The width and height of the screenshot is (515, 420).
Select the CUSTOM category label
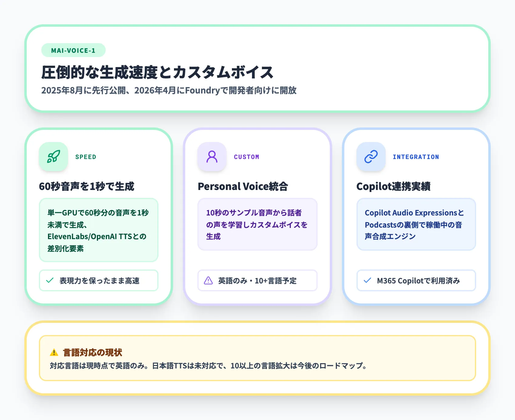(246, 157)
